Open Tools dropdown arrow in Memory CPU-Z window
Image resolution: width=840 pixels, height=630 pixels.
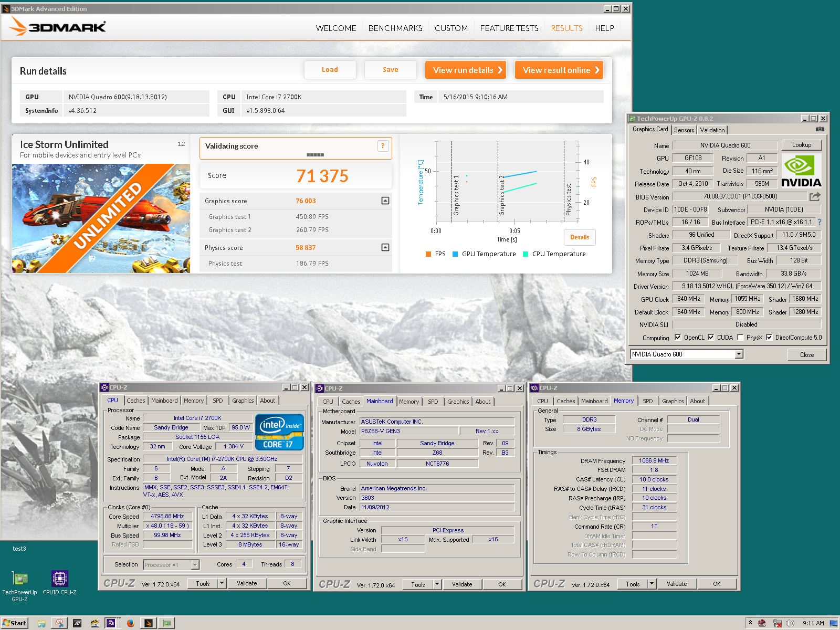(652, 584)
